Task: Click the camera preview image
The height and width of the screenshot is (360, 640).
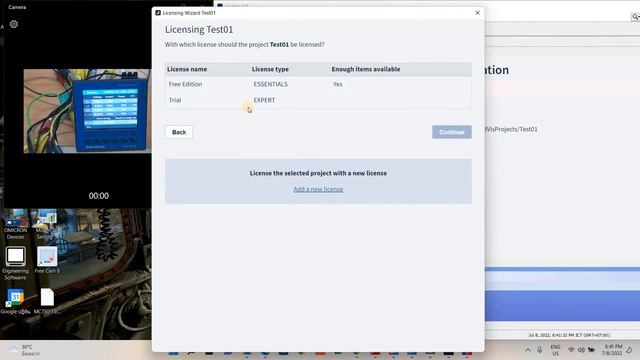Action: (x=87, y=111)
